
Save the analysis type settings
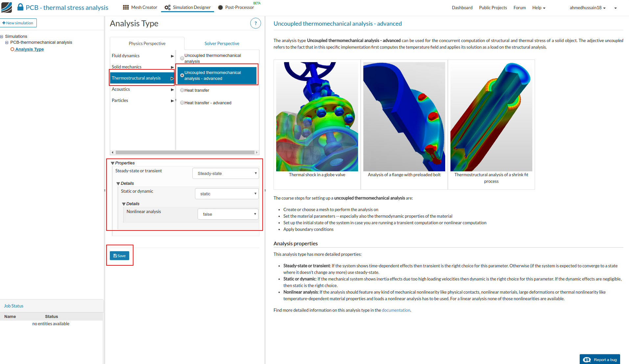coord(119,256)
